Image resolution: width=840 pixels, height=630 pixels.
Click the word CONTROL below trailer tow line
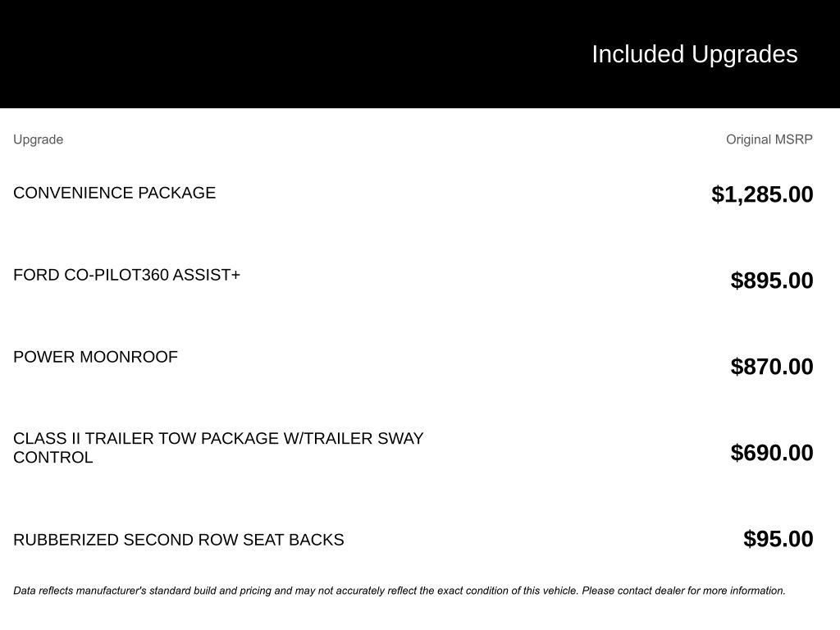pos(52,458)
